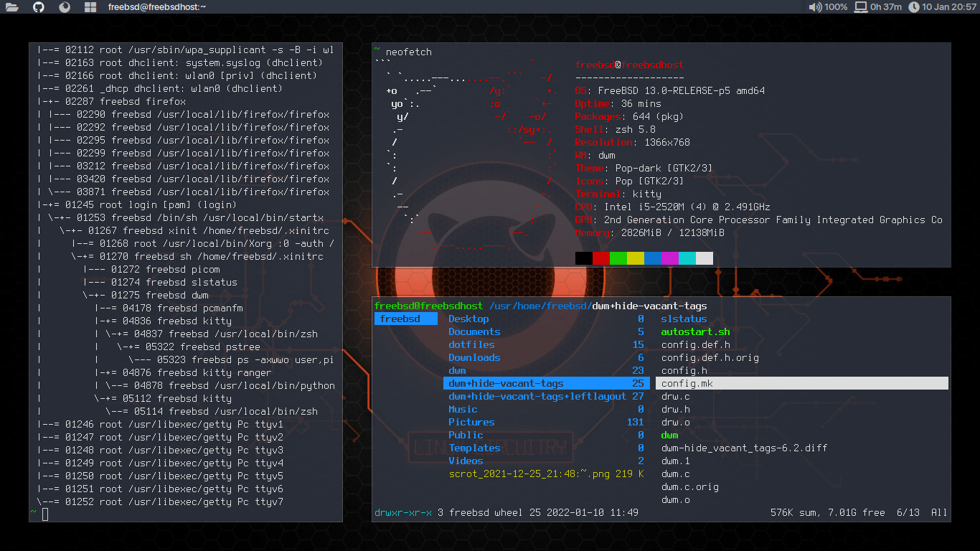Select config.def.h.orig file
Viewport: 980px width, 551px height.
pos(710,358)
